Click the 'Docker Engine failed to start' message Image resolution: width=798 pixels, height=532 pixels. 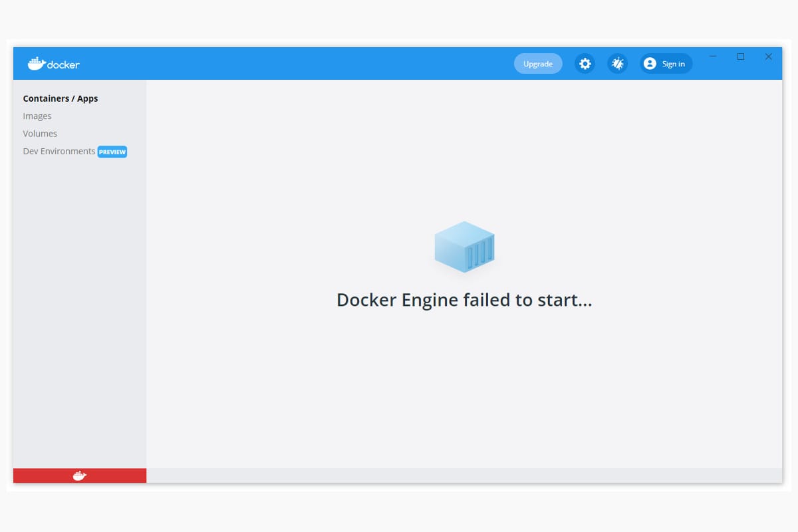[x=464, y=300]
